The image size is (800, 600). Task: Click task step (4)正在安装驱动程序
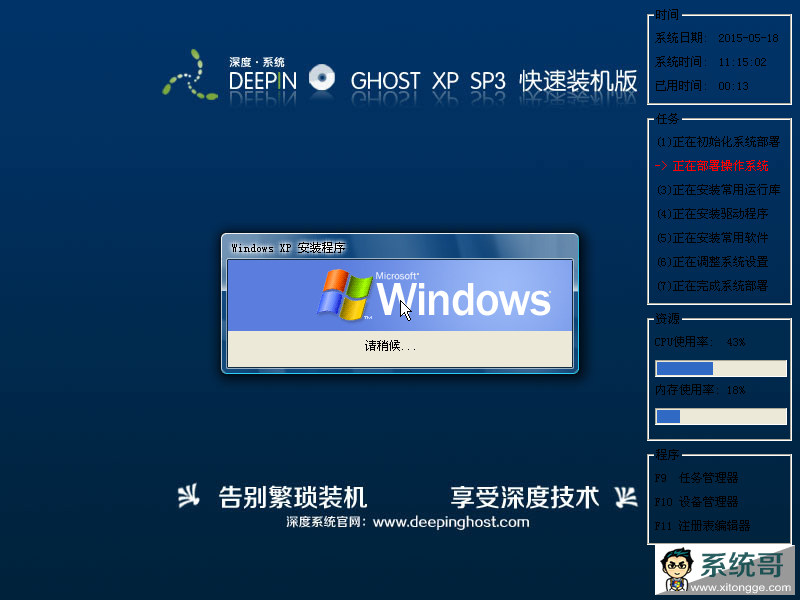click(712, 214)
